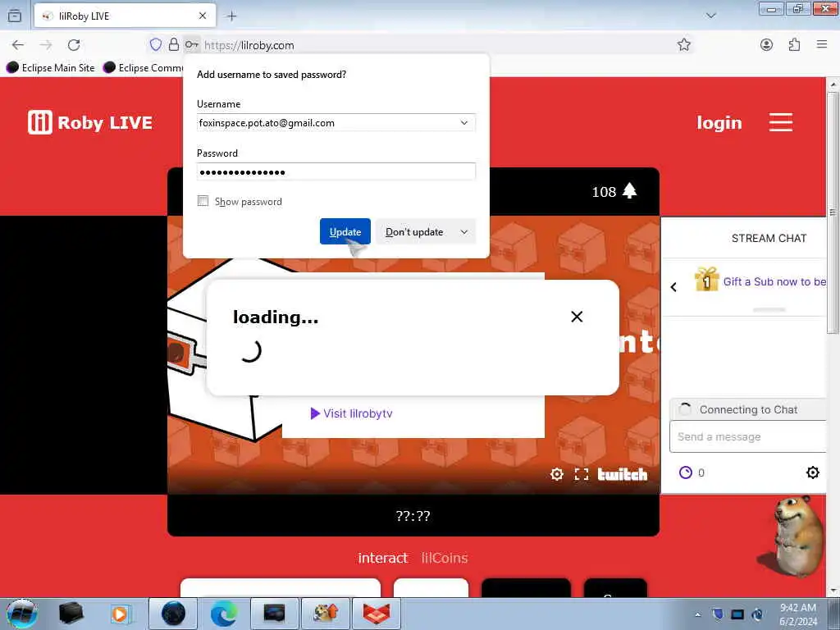This screenshot has width=840, height=630.
Task: Click the browser back arrow
Action: click(x=18, y=45)
